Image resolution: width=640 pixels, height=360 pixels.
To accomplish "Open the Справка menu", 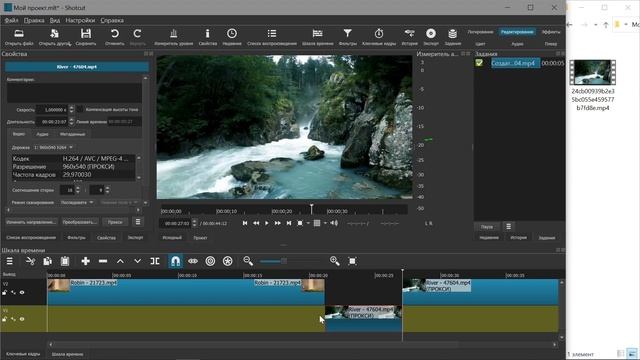I will [x=112, y=20].
